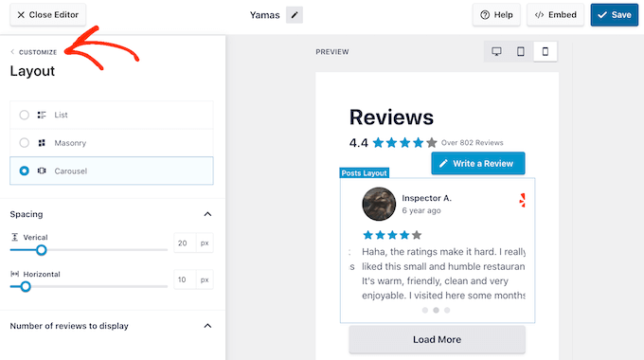Collapse the Spacing section
The width and height of the screenshot is (644, 360).
click(x=207, y=214)
